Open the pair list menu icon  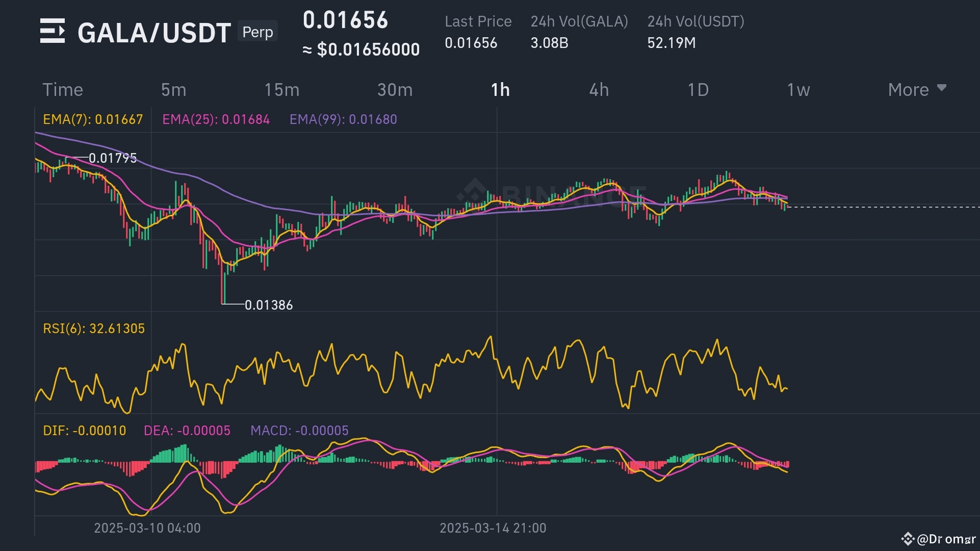click(x=53, y=31)
